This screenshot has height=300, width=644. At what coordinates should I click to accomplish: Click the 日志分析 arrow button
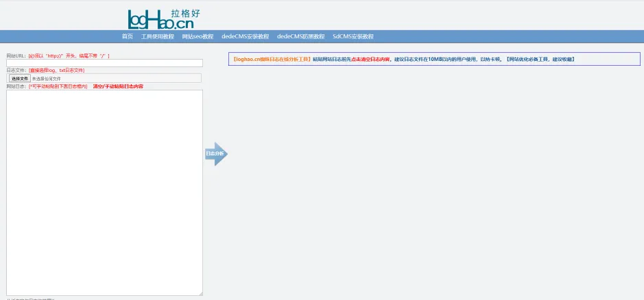point(216,154)
